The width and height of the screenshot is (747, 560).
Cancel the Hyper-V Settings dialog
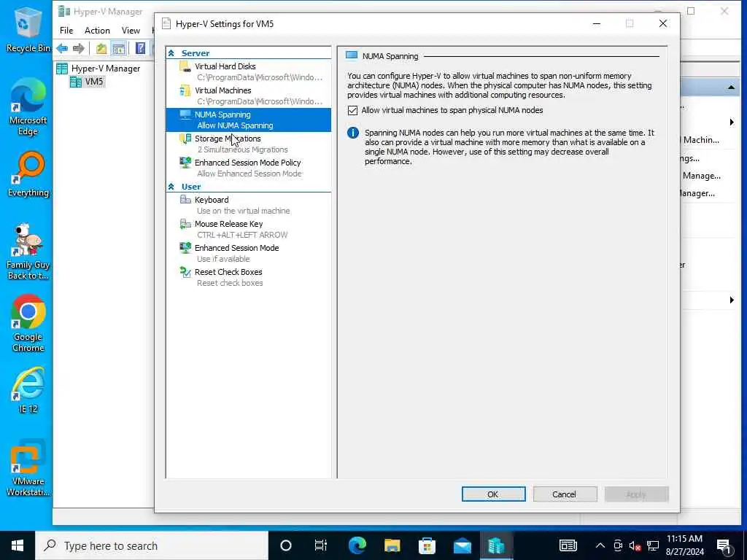point(565,494)
